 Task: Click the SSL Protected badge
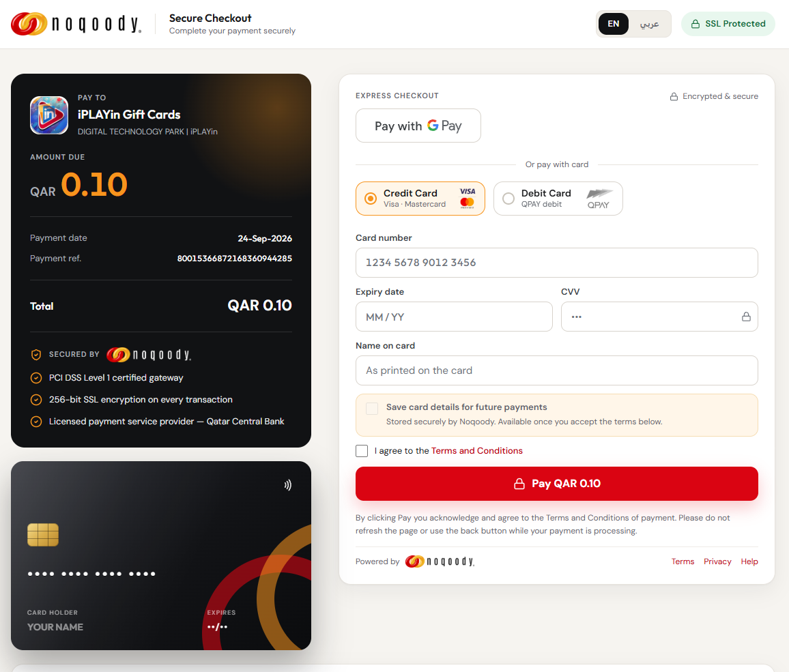point(728,24)
